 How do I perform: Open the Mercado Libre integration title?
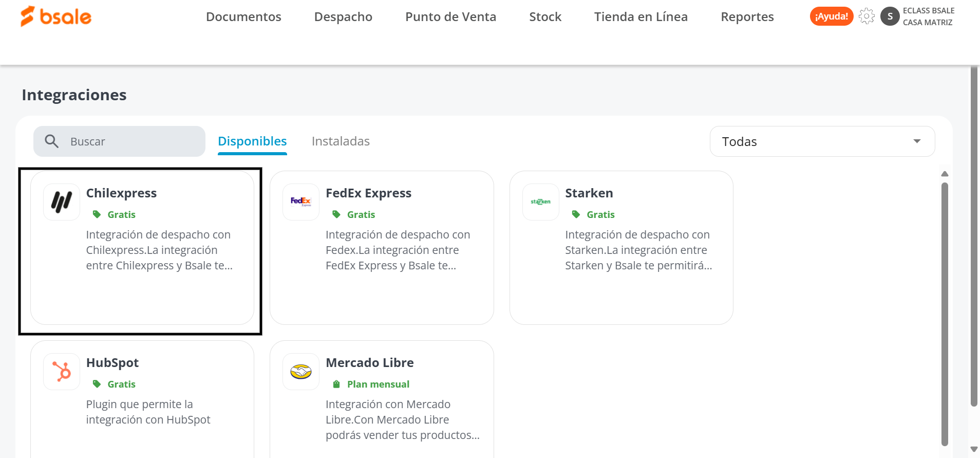(x=369, y=363)
